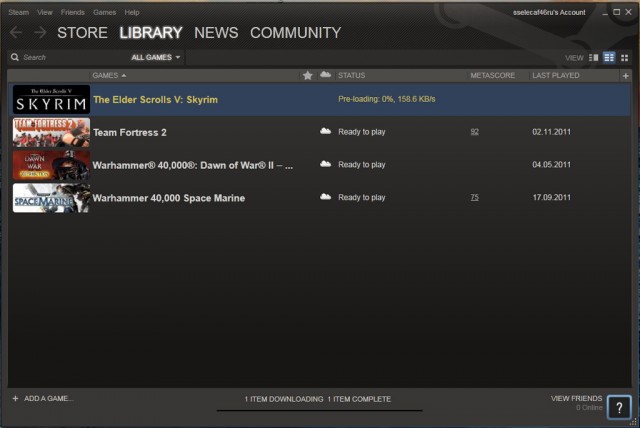Image resolution: width=640 pixels, height=428 pixels.
Task: Click Space Marine Ready to play status
Action: [x=362, y=197]
